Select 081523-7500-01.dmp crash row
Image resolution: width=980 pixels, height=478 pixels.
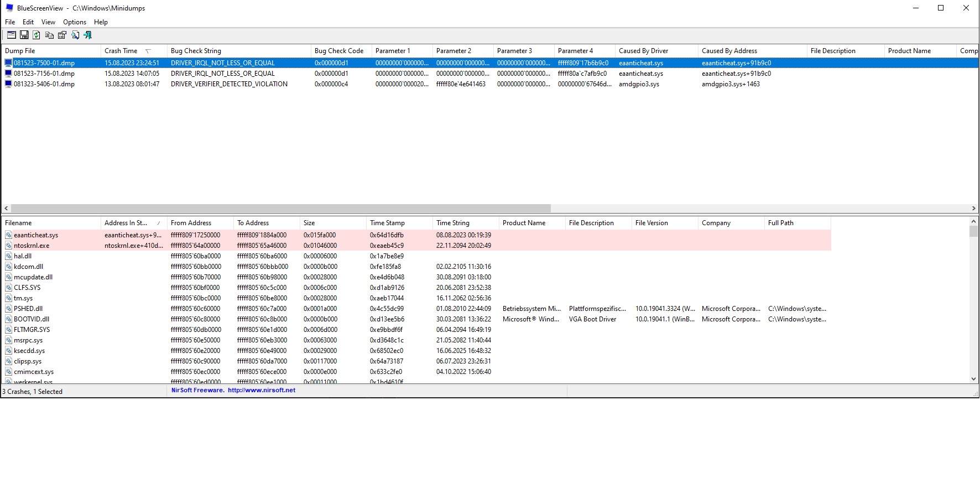[x=490, y=63]
